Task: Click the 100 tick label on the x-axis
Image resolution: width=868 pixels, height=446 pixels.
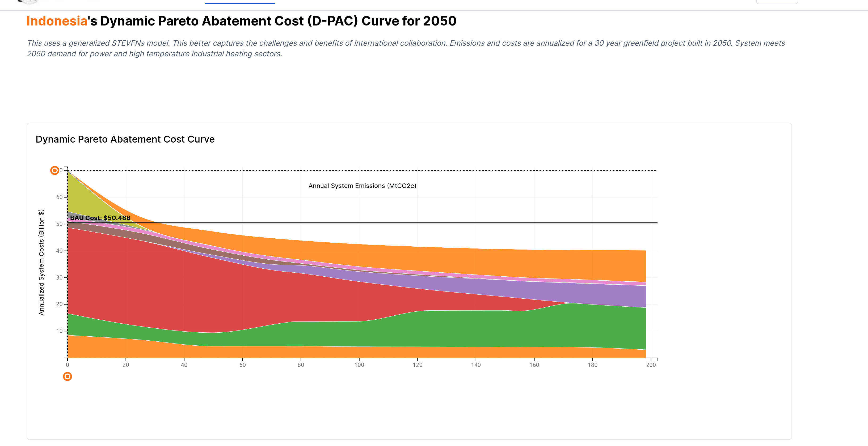Action: (359, 365)
